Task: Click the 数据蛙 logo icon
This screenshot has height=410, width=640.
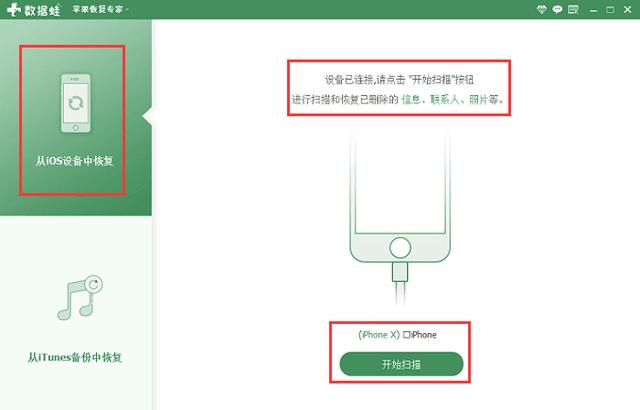Action: tap(14, 10)
